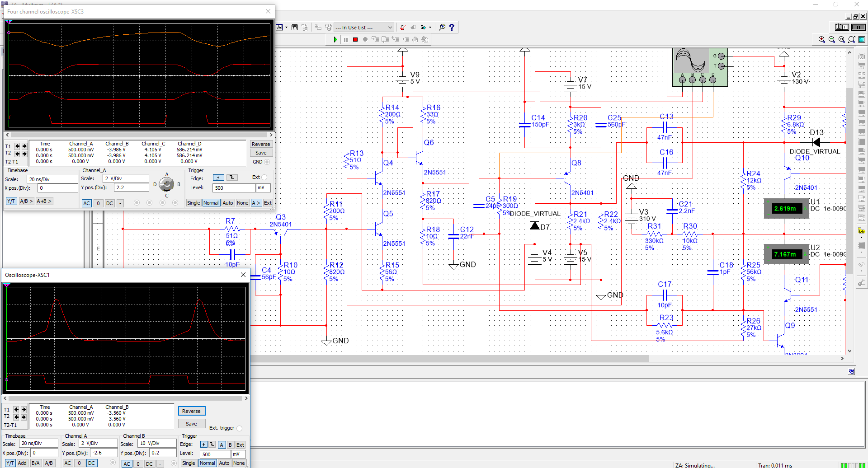Stop the simulation with the red square
Image resolution: width=868 pixels, height=468 pixels.
355,40
